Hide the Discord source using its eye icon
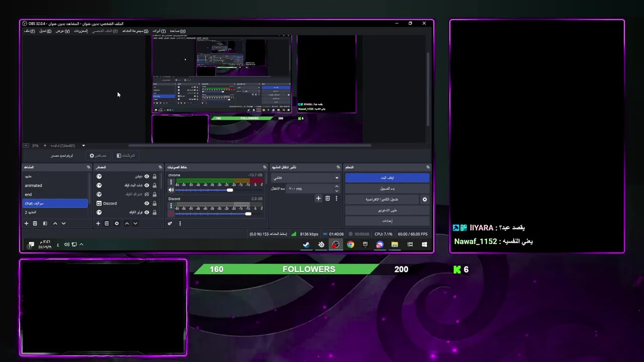This screenshot has width=644, height=362. tap(147, 204)
